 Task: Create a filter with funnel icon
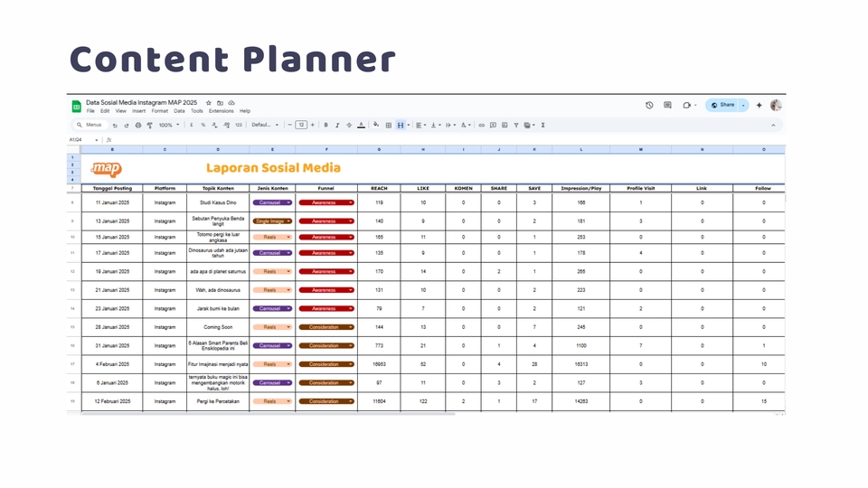point(516,125)
